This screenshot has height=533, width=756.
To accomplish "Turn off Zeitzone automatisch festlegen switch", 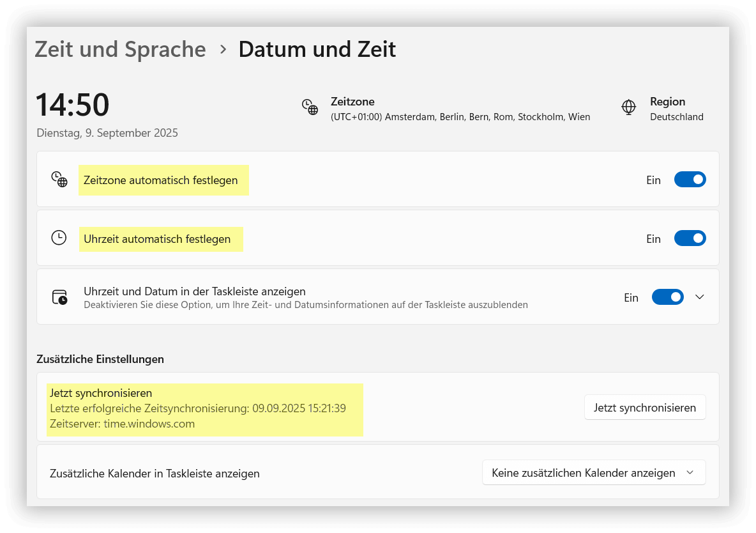I will [x=690, y=180].
